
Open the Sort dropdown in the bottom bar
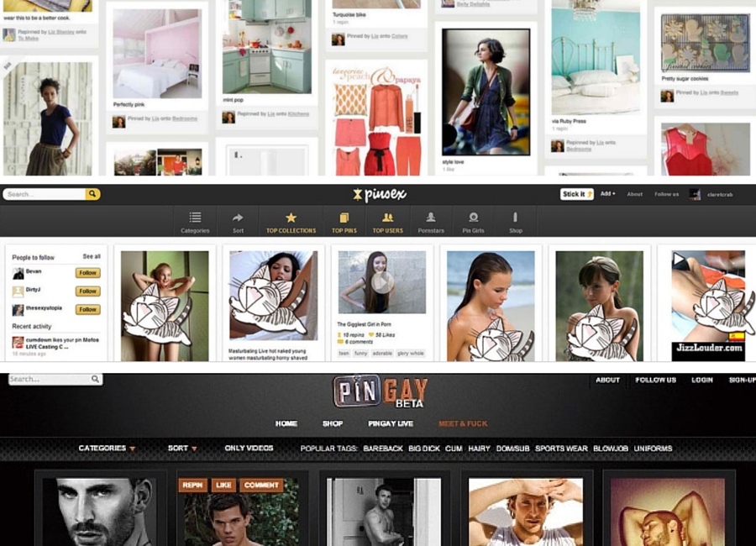coord(182,449)
